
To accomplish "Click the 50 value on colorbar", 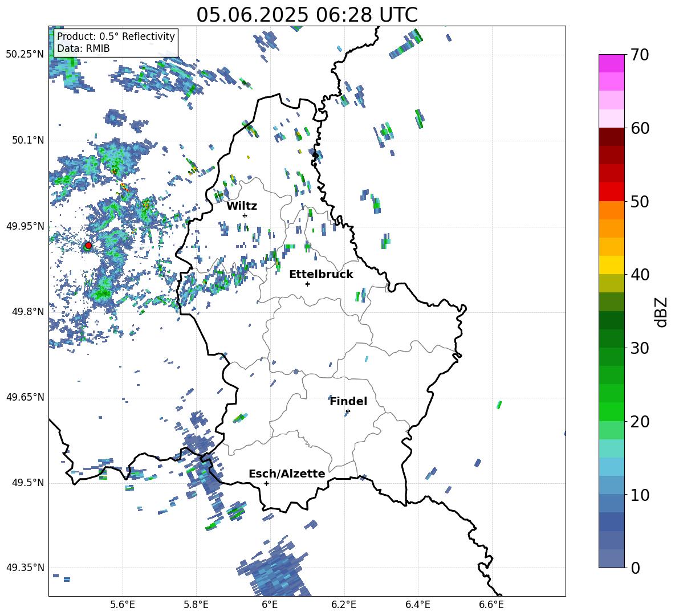I will 640,202.
